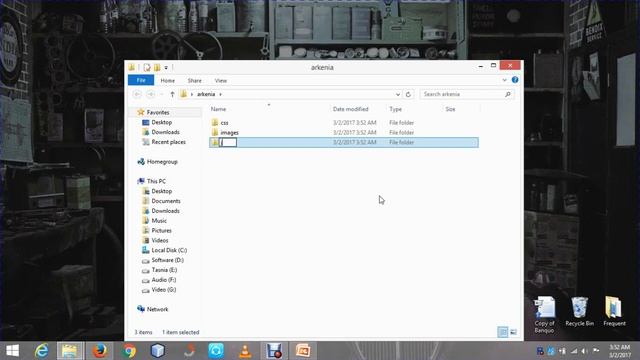
Task: Open Pictures in navigation pane
Action: click(x=161, y=231)
